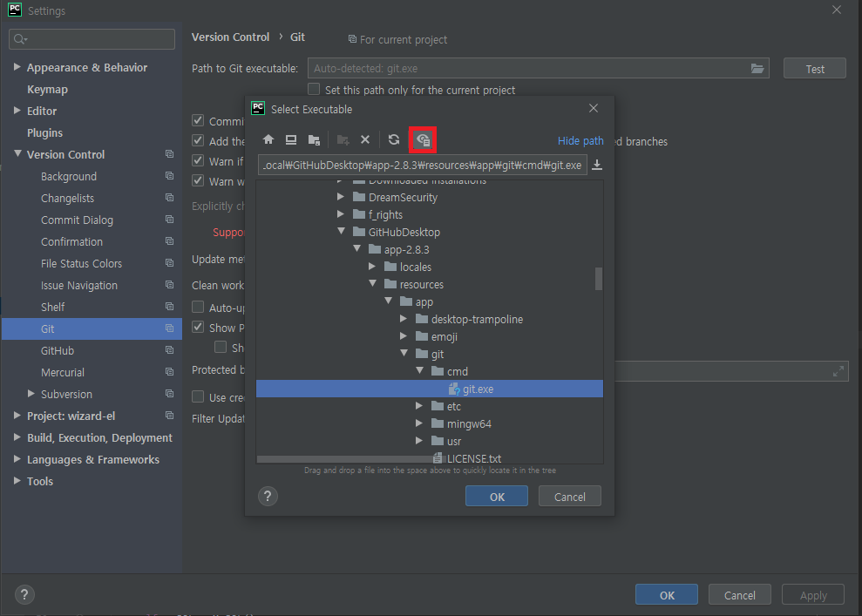Click the help icon in Select Executable dialog
Viewport: 862px width, 616px height.
(x=268, y=497)
